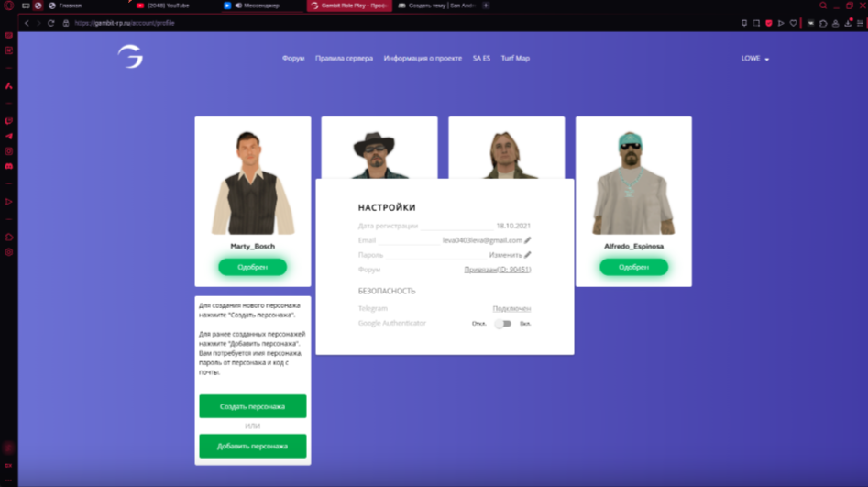Click the Создать персонажа button
Viewport: 868px width, 487px height.
click(x=252, y=406)
